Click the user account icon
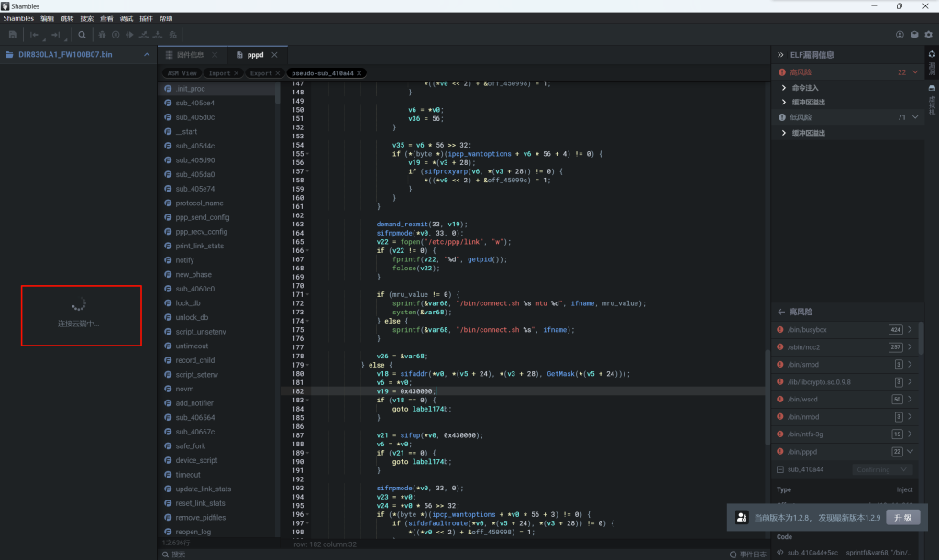Viewport: 939px width, 560px height. point(900,35)
